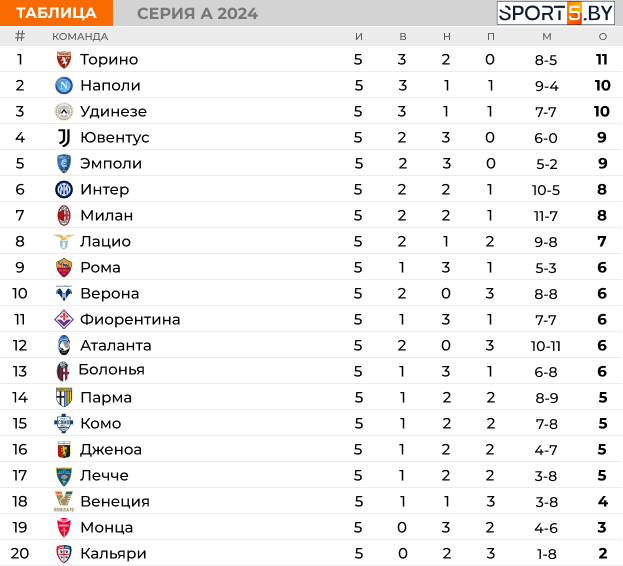The image size is (623, 566).
Task: Click the Venezia logo icon
Action: [64, 501]
